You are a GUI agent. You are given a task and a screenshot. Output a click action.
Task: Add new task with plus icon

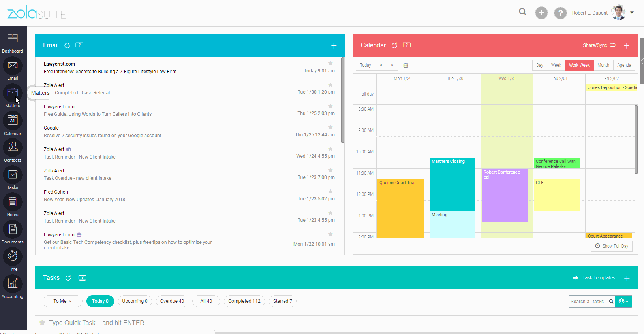coord(627,278)
